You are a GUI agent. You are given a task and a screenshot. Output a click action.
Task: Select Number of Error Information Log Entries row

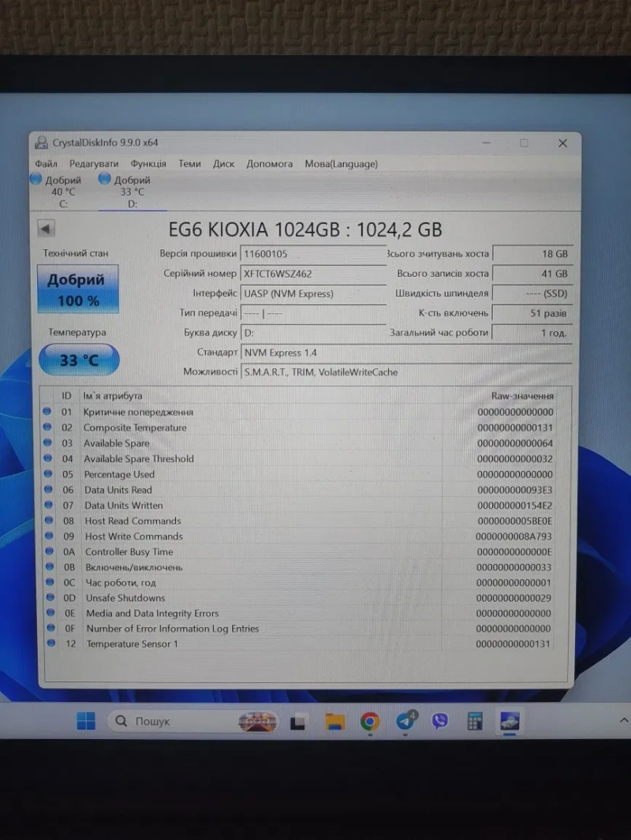pyautogui.click(x=299, y=629)
